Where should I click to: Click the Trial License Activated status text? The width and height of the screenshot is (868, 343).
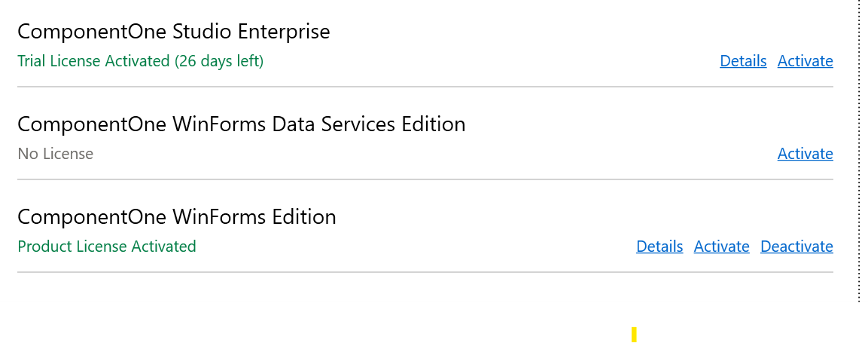[x=94, y=61]
